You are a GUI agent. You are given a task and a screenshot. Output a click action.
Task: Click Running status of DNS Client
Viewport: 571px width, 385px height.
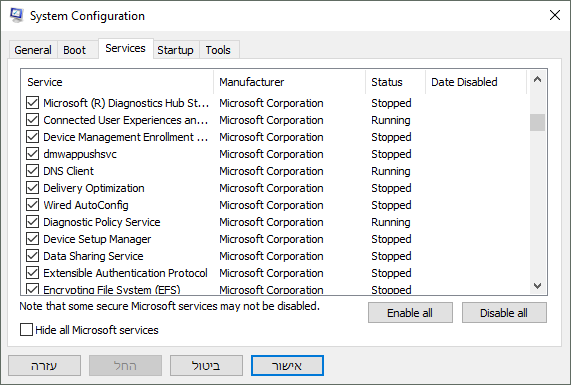[x=391, y=171]
